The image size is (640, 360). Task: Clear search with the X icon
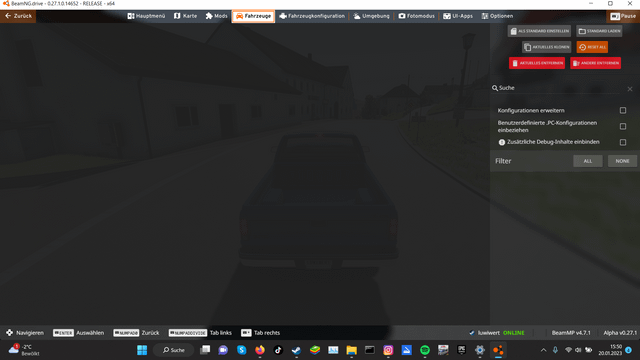click(x=630, y=89)
